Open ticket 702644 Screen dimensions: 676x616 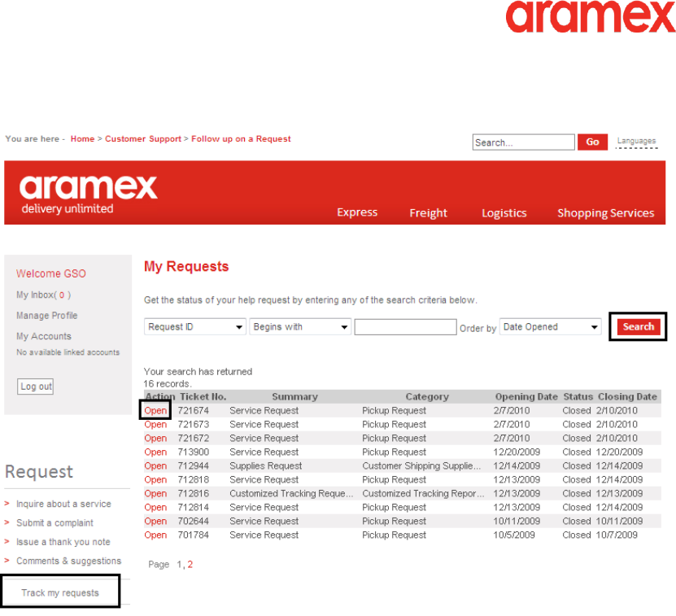155,521
